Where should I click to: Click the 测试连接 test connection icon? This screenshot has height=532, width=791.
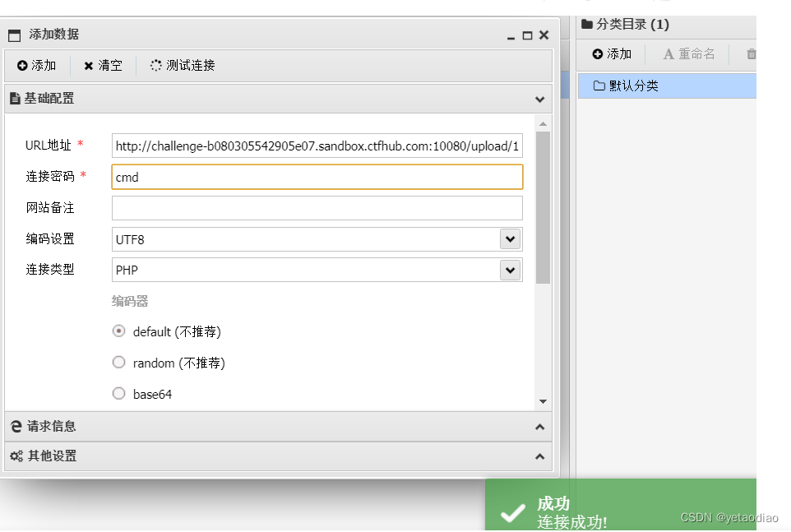point(156,66)
